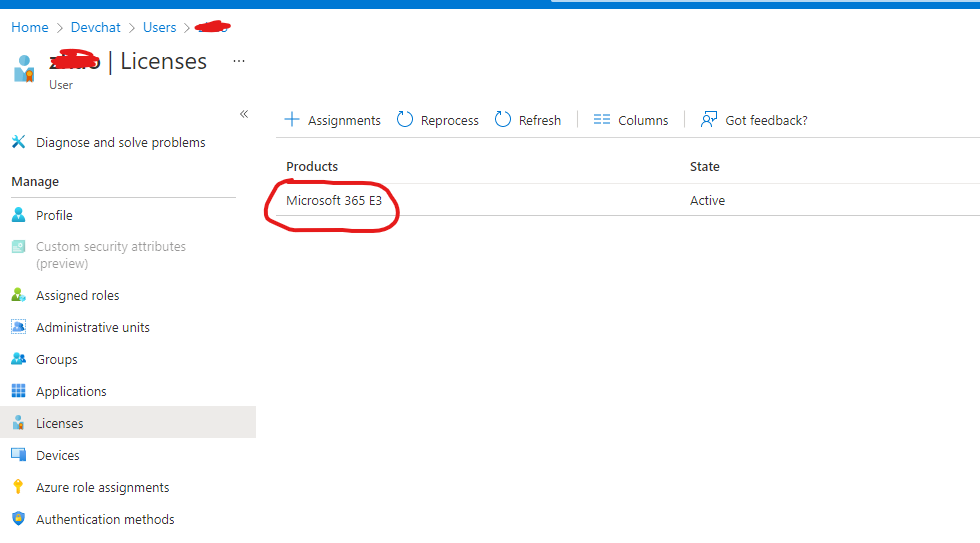980x543 pixels.
Task: Click the Got feedback person icon
Action: [x=709, y=119]
